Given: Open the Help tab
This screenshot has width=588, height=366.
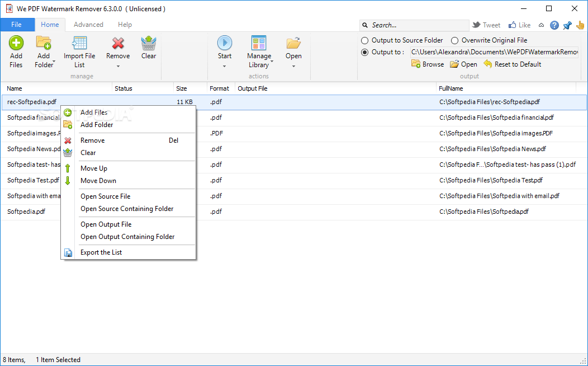Looking at the screenshot, I should point(125,25).
